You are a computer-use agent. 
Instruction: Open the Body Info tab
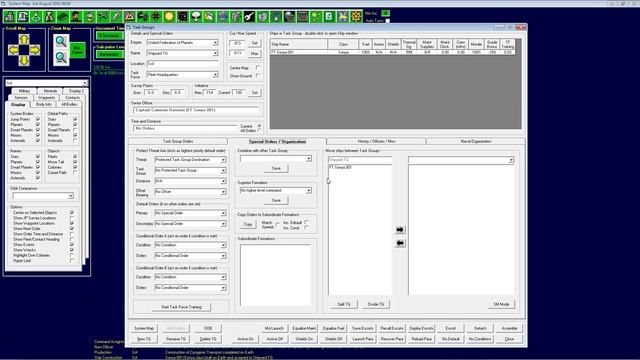click(44, 104)
